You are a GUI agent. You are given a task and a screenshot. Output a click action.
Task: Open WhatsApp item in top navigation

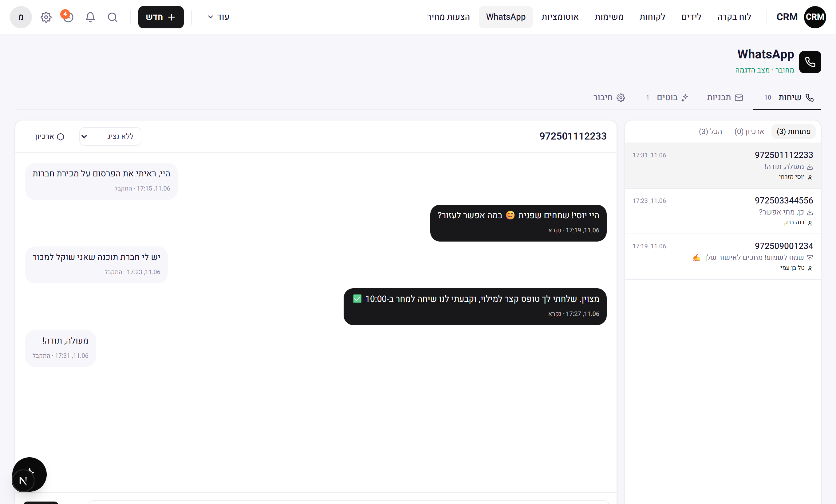[506, 17]
